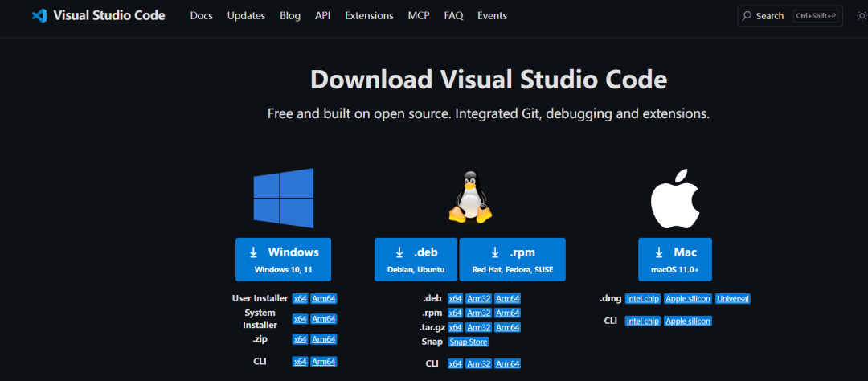Click the large Windows logo

coord(284,199)
